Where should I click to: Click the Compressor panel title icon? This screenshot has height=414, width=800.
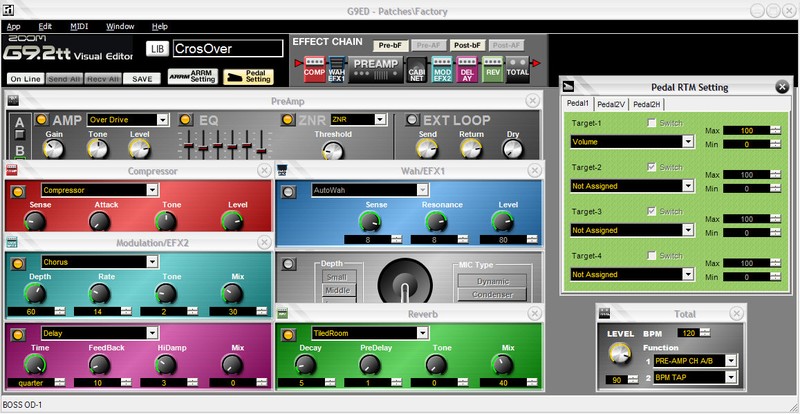click(11, 171)
